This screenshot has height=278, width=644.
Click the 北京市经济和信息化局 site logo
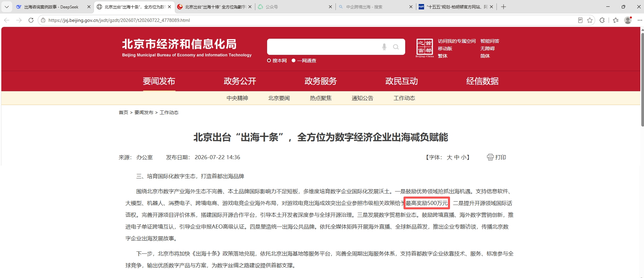[187, 48]
